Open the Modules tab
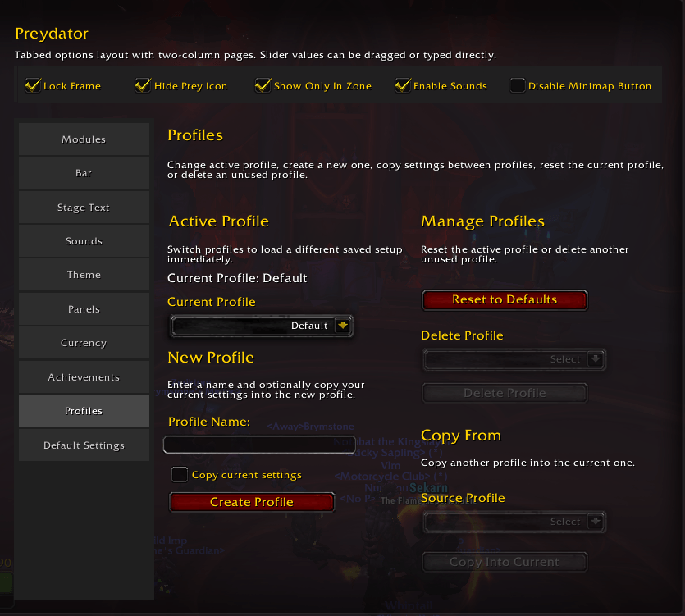685x616 pixels. click(x=84, y=139)
